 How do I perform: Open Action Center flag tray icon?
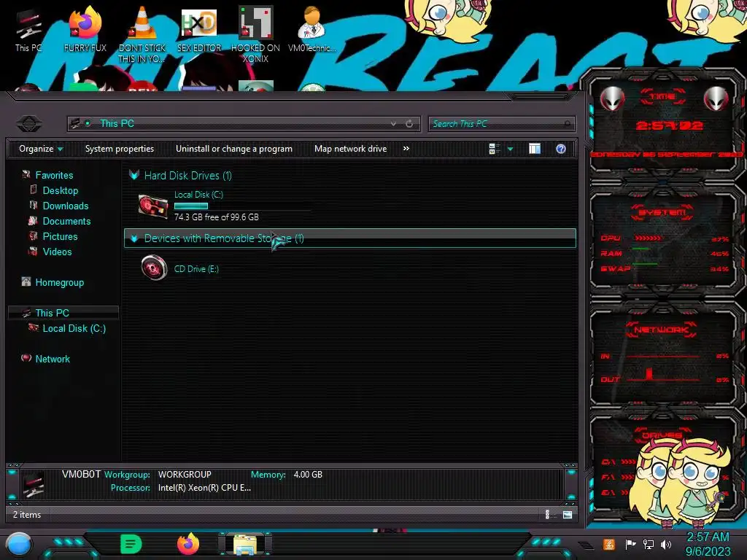630,544
